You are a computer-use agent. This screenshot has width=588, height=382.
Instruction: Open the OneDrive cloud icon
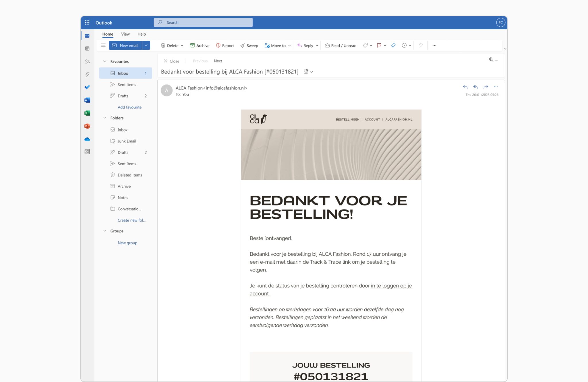pos(87,139)
